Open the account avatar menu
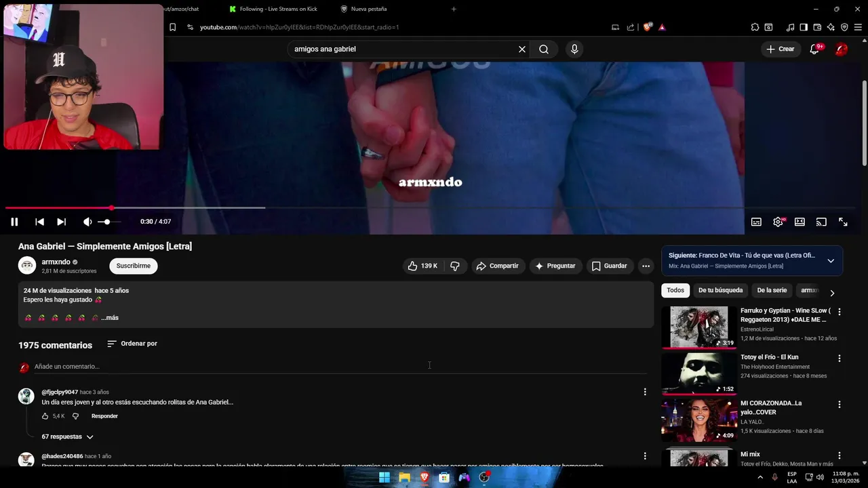Viewport: 868px width, 488px height. 842,49
